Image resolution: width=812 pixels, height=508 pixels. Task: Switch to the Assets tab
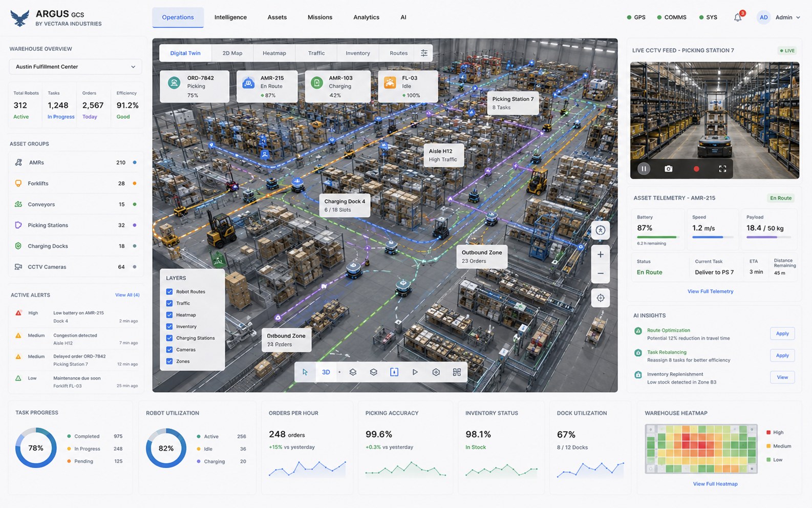[x=277, y=17]
